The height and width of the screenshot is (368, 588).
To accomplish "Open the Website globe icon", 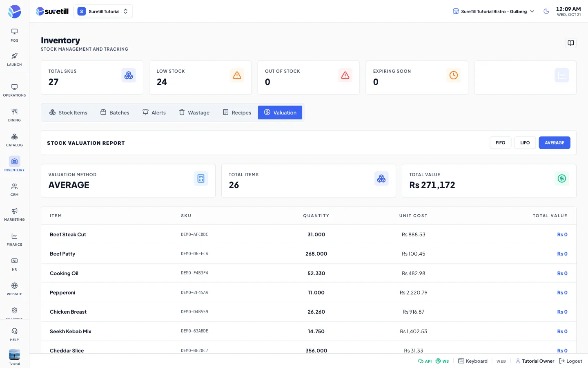I will click(x=14, y=289).
